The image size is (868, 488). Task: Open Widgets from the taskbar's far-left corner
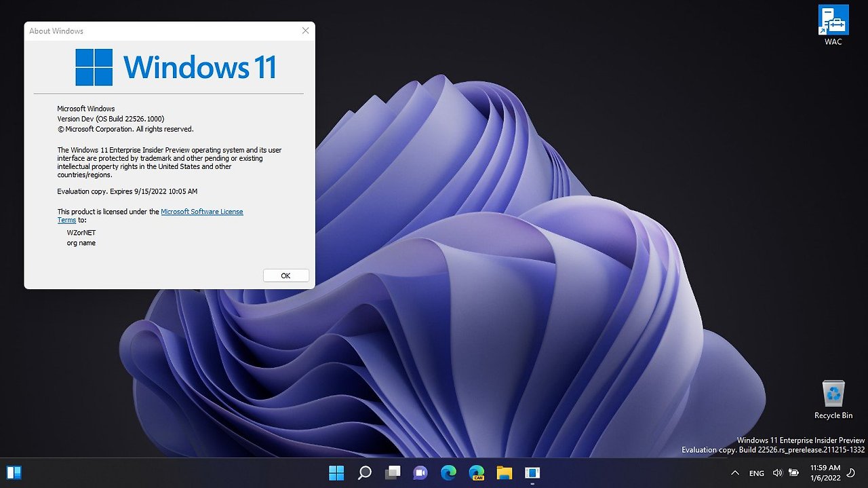pos(14,472)
